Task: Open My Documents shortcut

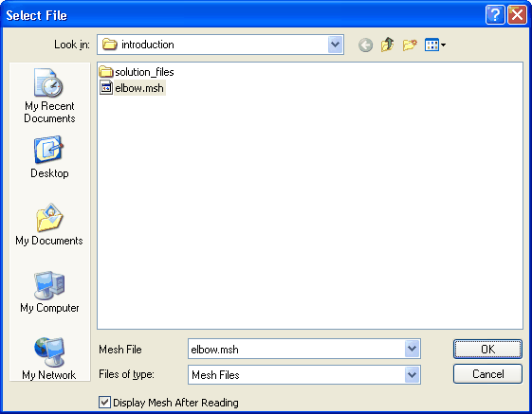Action: [x=49, y=225]
